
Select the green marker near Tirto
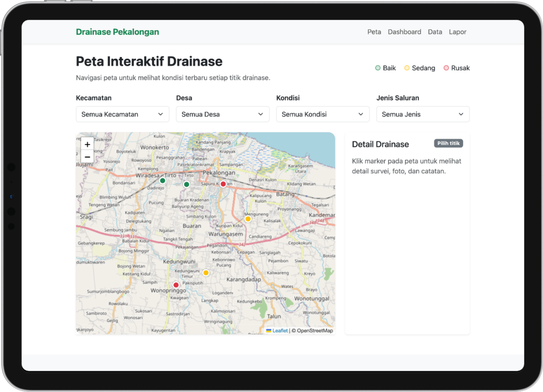[162, 180]
